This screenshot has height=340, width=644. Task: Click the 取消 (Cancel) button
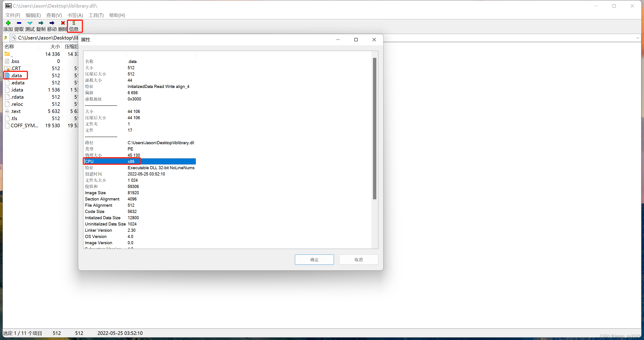tap(358, 260)
